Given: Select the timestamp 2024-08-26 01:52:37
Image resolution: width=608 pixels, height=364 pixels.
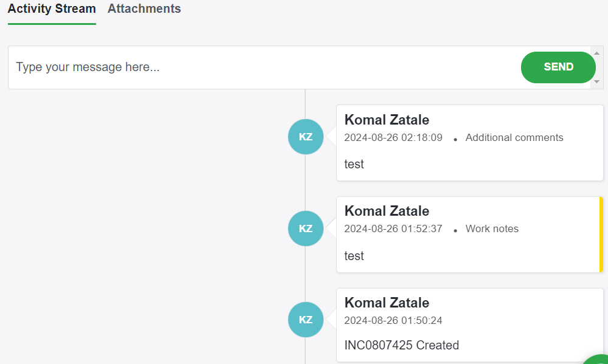Looking at the screenshot, I should click(393, 228).
